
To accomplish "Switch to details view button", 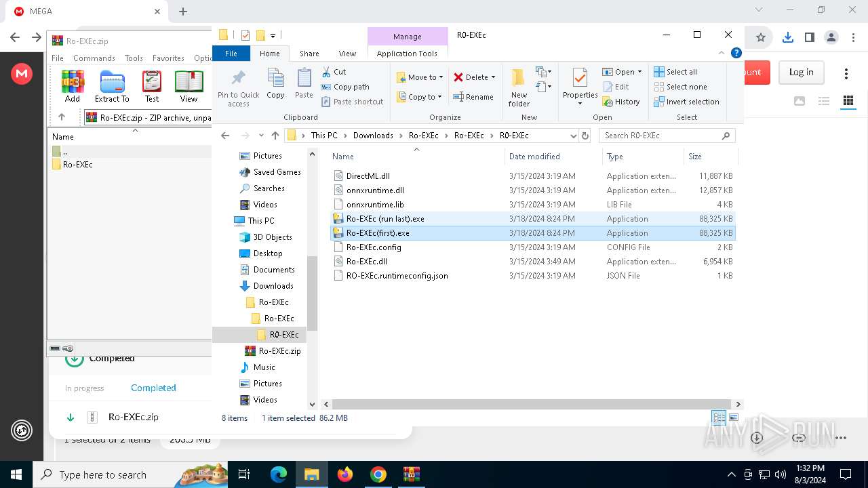I will [x=719, y=418].
